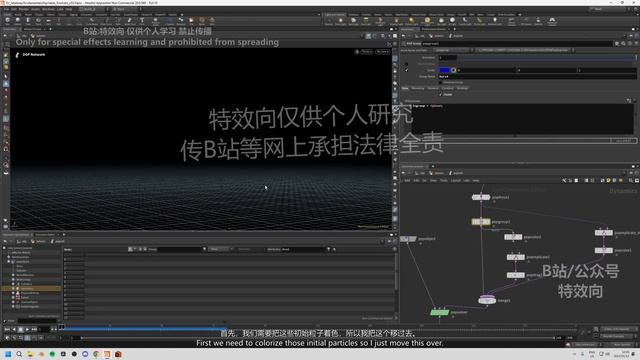Switch to the Collisions shelf tab
This screenshot has width=640, height=360.
(x=353, y=15)
